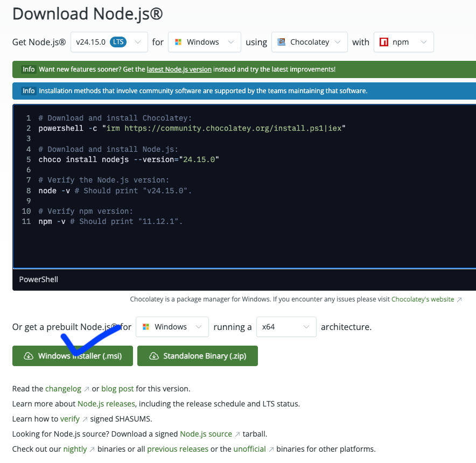This screenshot has width=476, height=463.
Task: Click the external arrow icon next to verify
Action: 85,419
